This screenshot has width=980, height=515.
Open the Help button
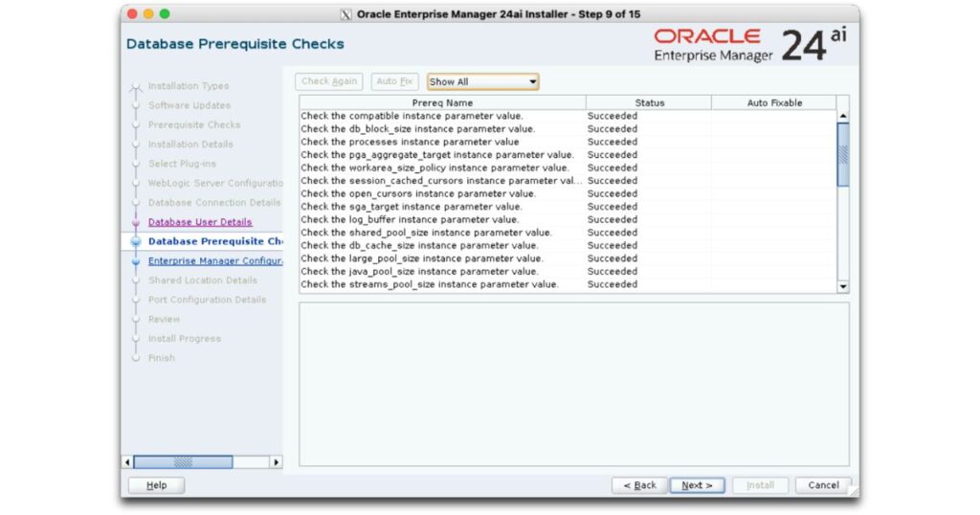point(156,485)
